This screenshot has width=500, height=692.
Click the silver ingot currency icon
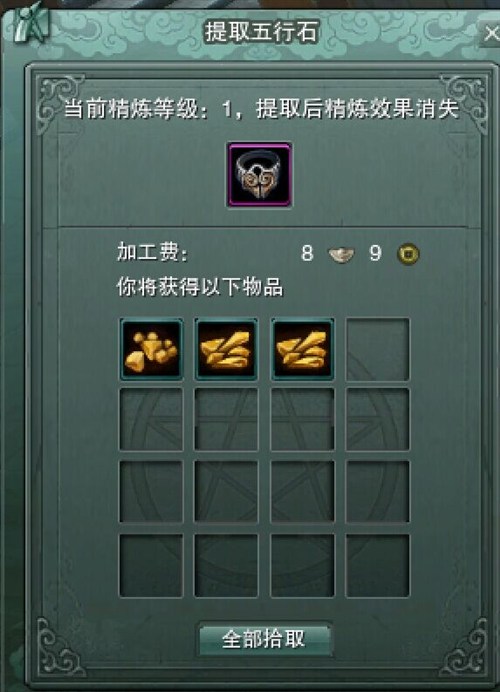pyautogui.click(x=341, y=255)
